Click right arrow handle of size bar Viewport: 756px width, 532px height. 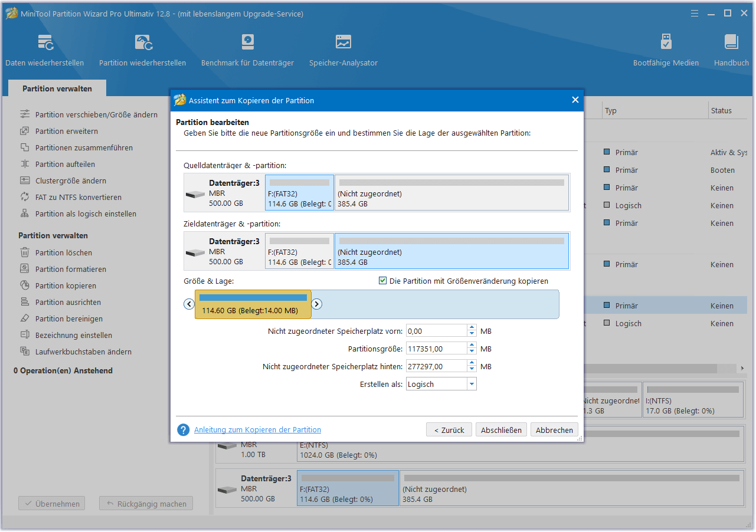tap(316, 304)
